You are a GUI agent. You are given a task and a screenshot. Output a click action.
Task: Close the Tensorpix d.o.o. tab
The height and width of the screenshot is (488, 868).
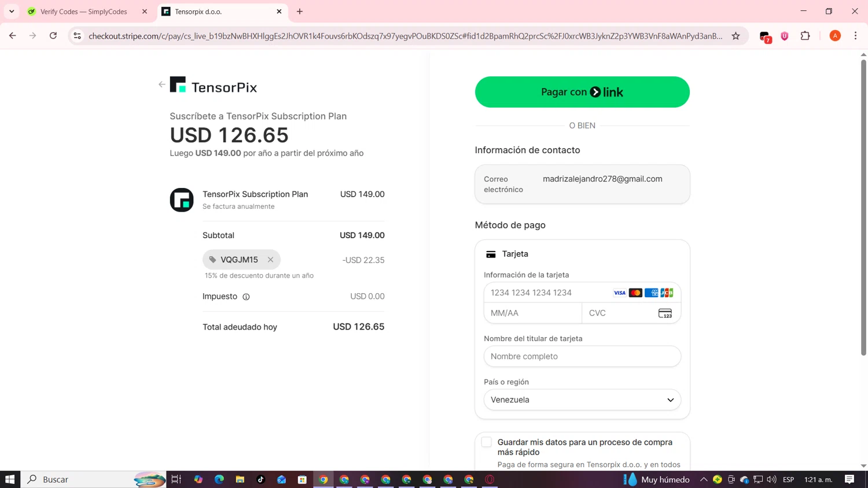(x=279, y=12)
